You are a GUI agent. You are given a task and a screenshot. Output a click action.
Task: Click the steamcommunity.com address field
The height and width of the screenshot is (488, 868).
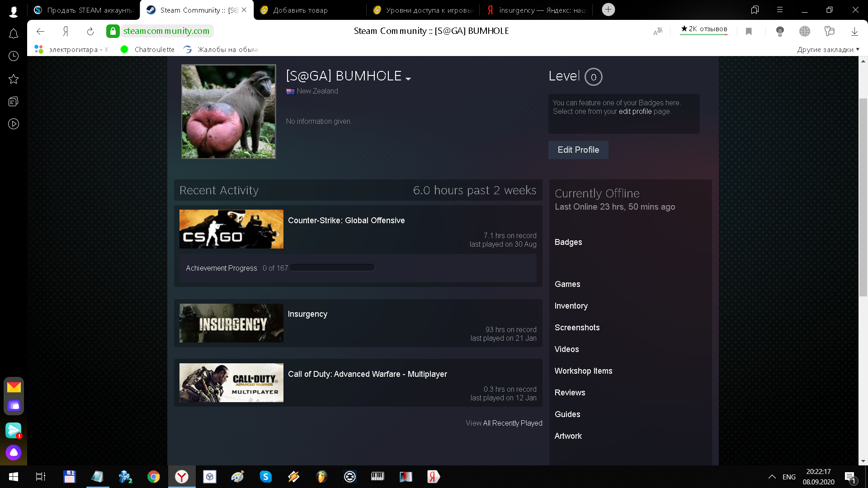[x=166, y=31]
